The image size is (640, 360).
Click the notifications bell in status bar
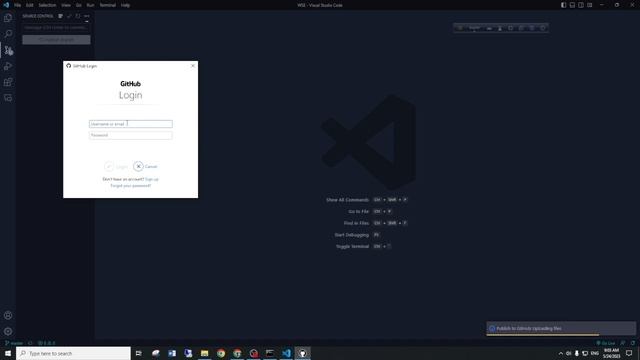tap(633, 343)
